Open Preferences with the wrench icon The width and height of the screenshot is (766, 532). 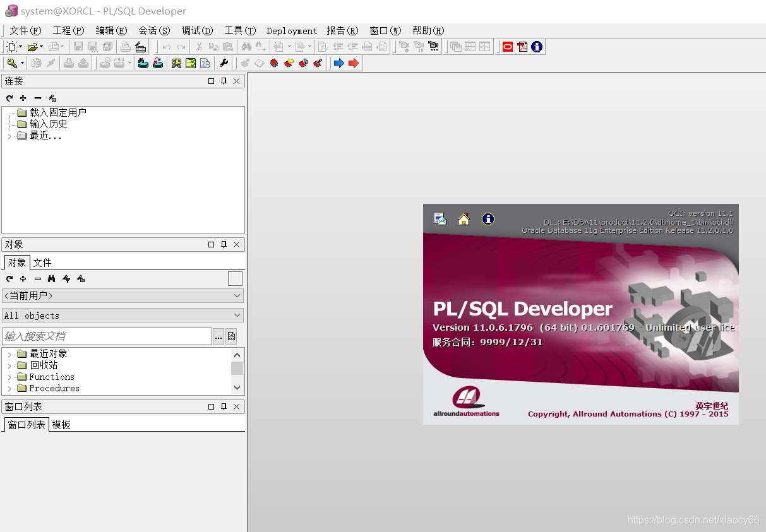(224, 63)
